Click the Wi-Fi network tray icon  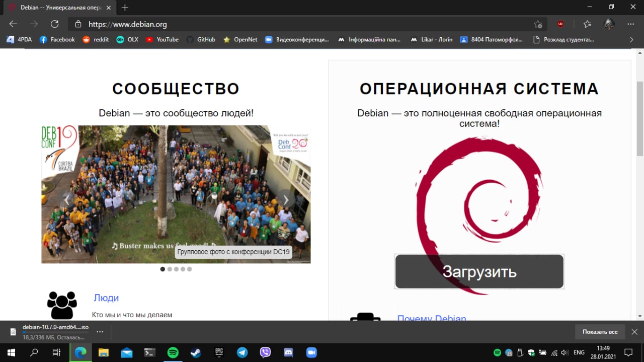[x=554, y=352]
